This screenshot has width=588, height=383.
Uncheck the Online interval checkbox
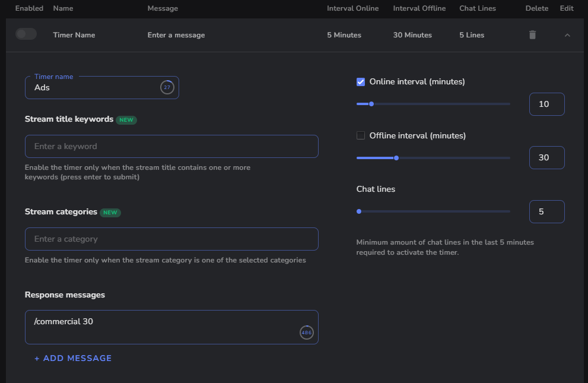tap(361, 82)
